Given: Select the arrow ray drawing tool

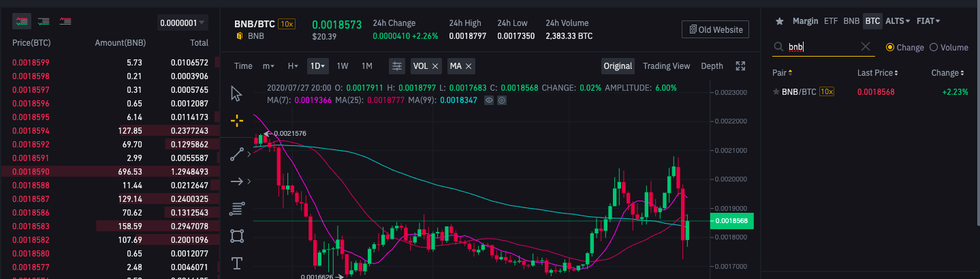Looking at the screenshot, I should point(237,181).
